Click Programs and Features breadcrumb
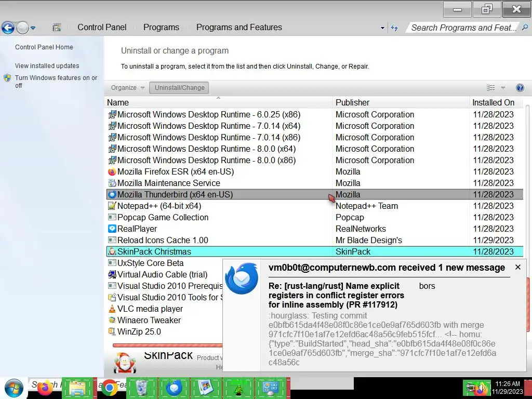Screen dimensions: 532x399 pos(239,27)
